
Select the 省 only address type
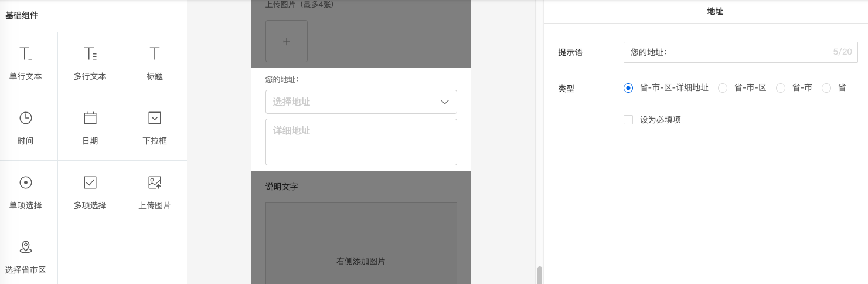[x=826, y=88]
